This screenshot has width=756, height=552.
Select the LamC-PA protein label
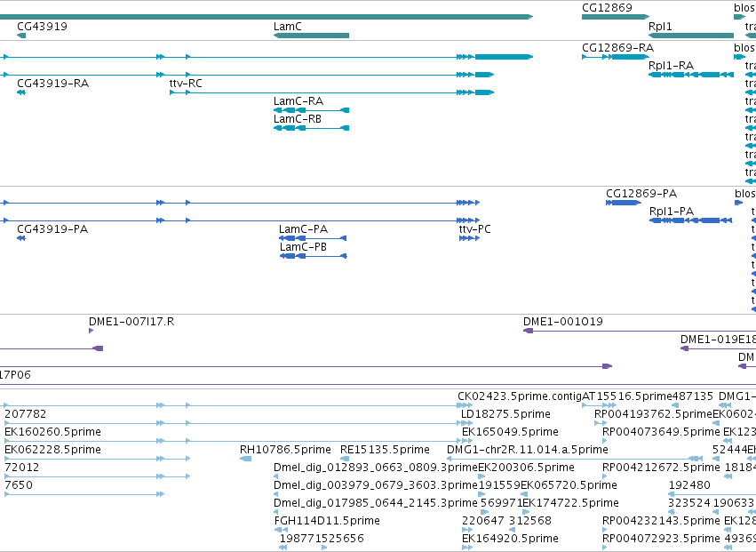coord(303,228)
